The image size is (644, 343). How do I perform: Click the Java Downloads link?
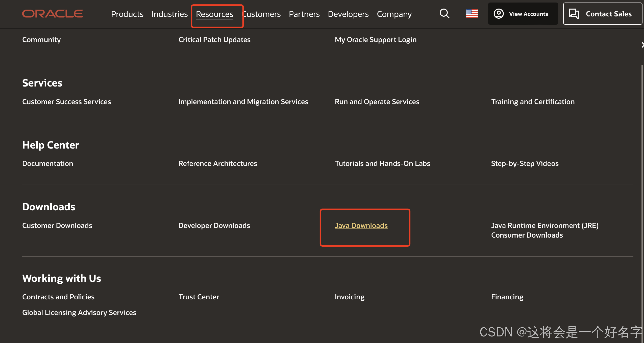point(361,225)
